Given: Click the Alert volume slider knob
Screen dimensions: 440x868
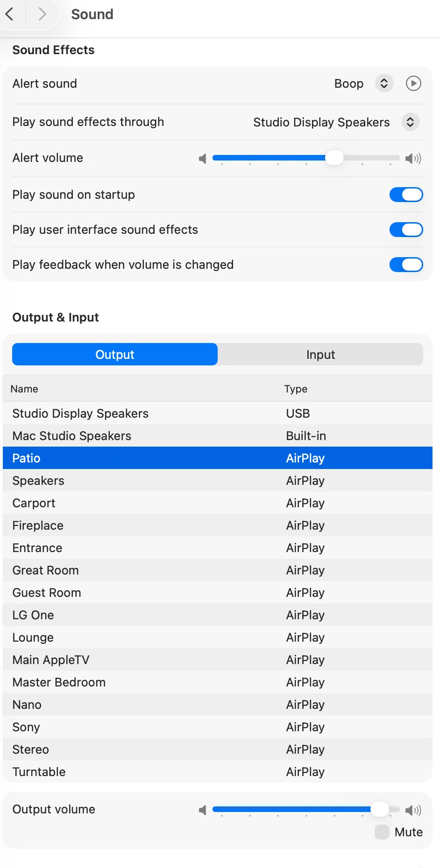Looking at the screenshot, I should pos(334,158).
